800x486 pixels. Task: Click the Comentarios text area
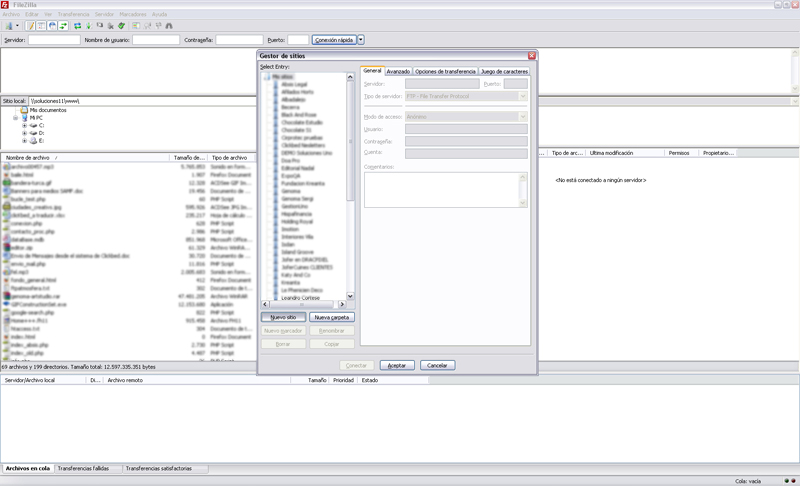coord(445,190)
